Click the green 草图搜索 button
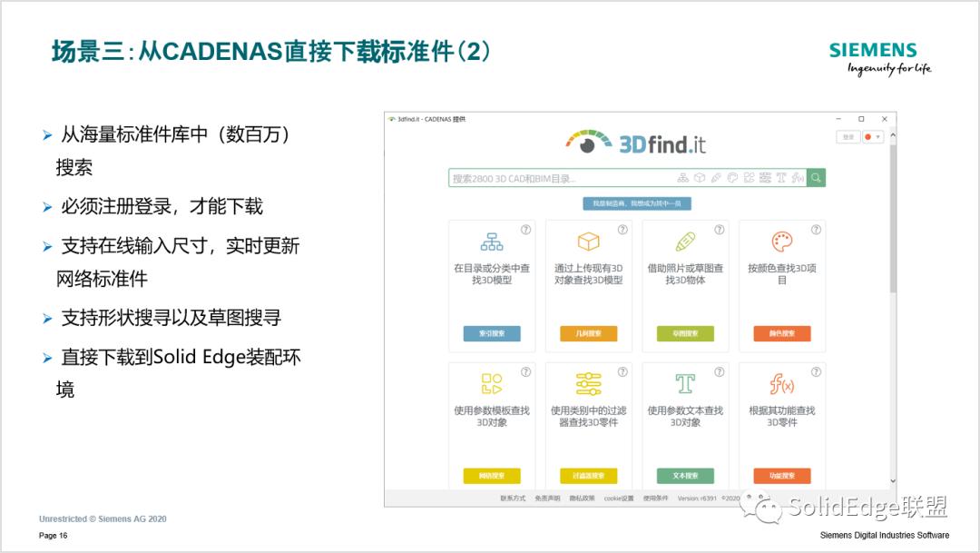The height and width of the screenshot is (553, 980). [685, 333]
